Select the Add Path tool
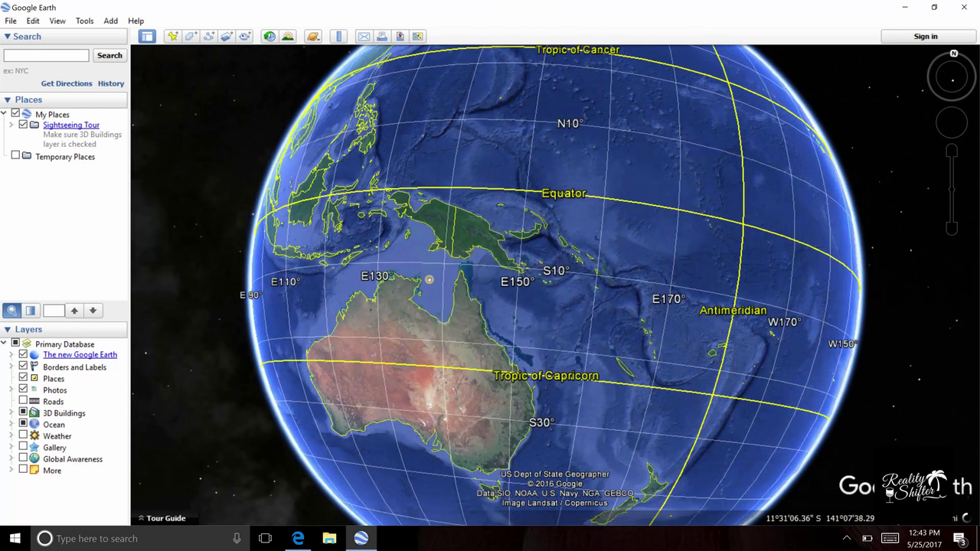This screenshot has width=980, height=551. (208, 36)
